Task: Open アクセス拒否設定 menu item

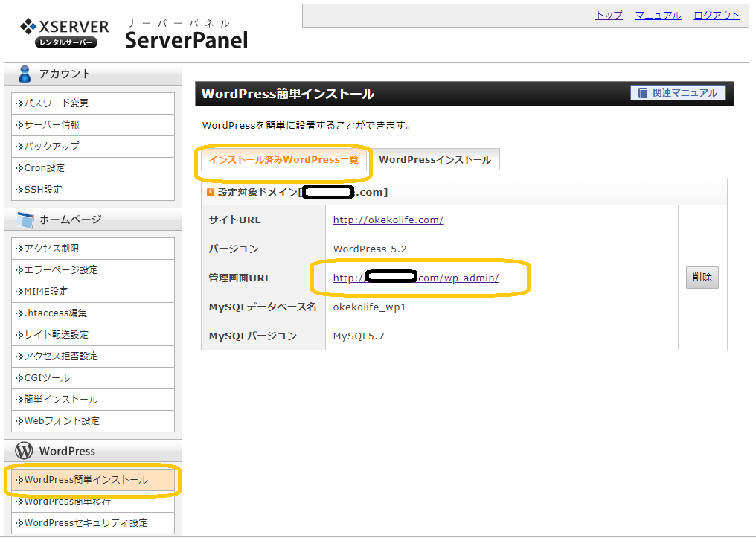Action: (x=93, y=356)
